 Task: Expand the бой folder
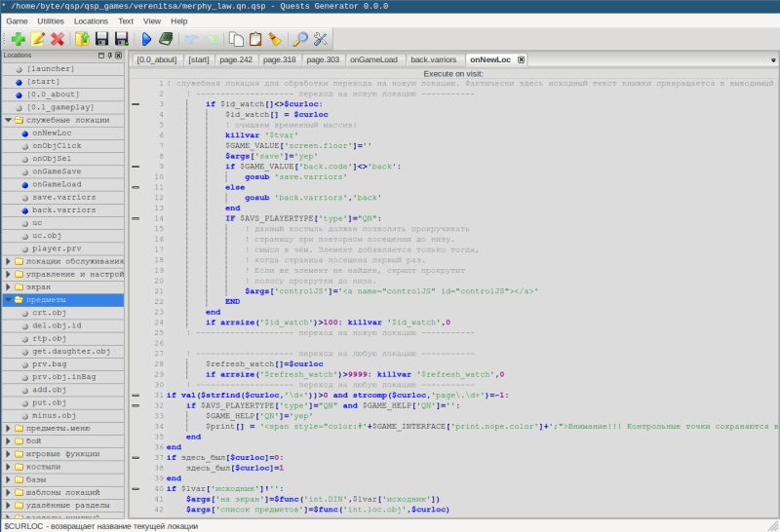pos(8,441)
